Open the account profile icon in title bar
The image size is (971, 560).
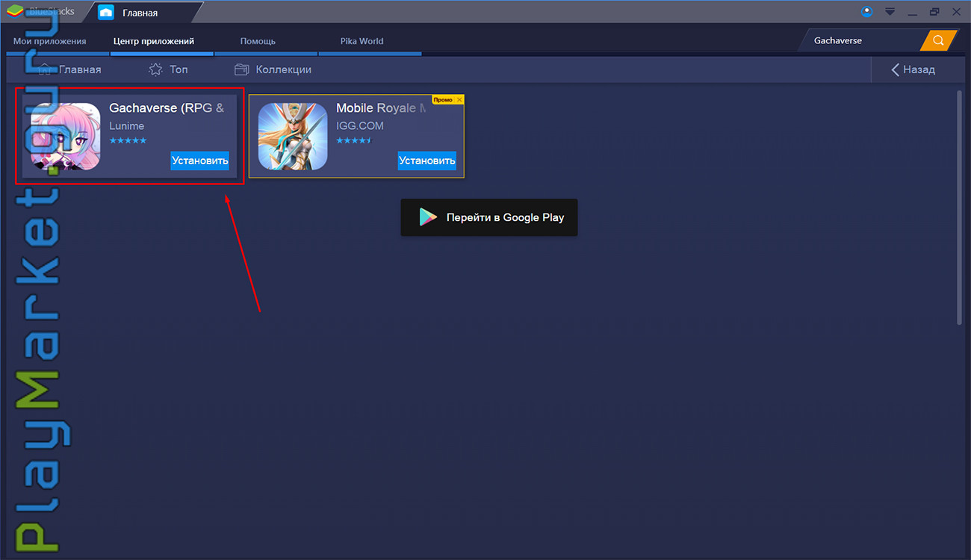[x=866, y=11]
